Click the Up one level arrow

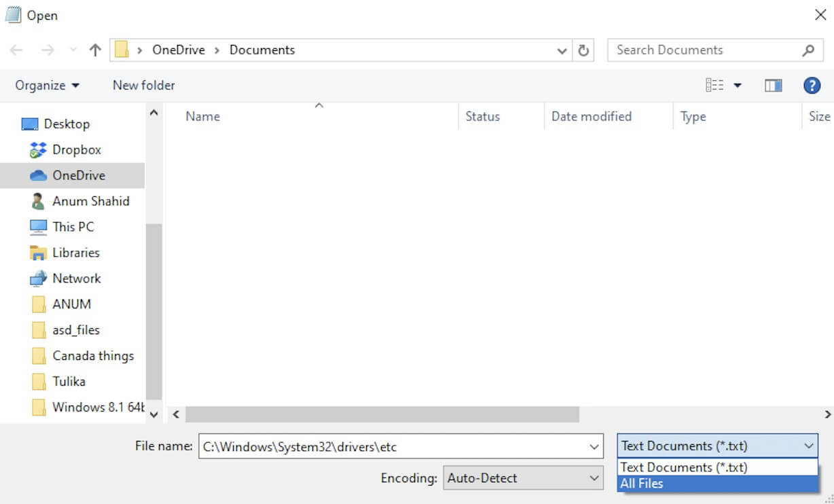(x=95, y=50)
